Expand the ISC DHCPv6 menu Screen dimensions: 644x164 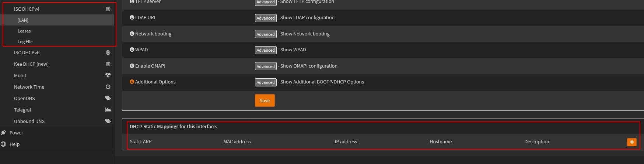tap(57, 52)
